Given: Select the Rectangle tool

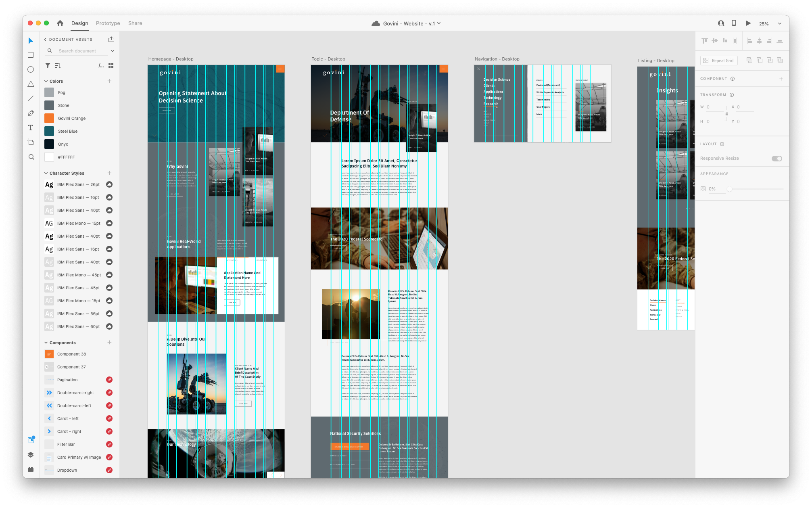Looking at the screenshot, I should click(x=31, y=55).
